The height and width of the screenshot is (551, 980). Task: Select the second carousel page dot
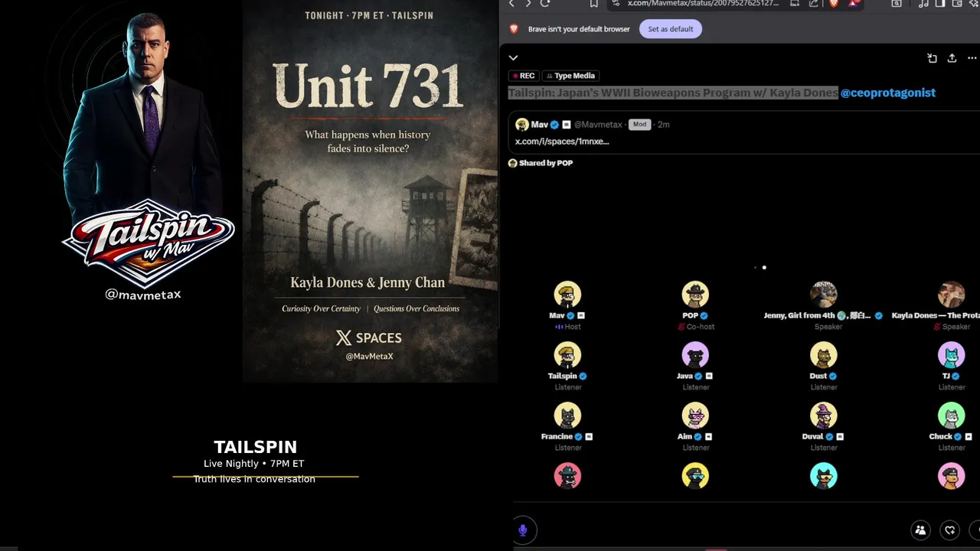(x=764, y=268)
